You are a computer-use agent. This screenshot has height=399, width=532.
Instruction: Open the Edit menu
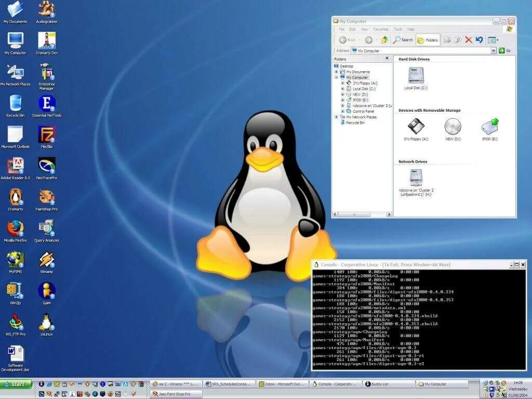[x=353, y=29]
